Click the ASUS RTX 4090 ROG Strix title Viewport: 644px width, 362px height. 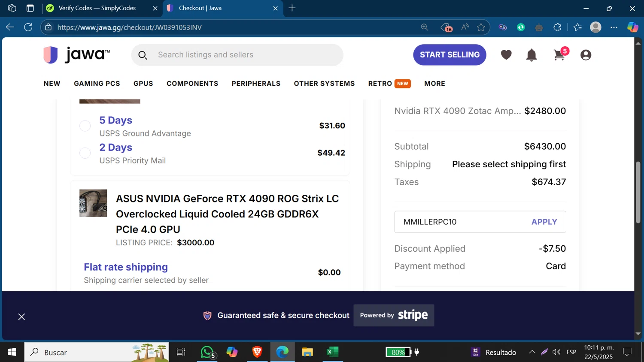click(x=228, y=214)
